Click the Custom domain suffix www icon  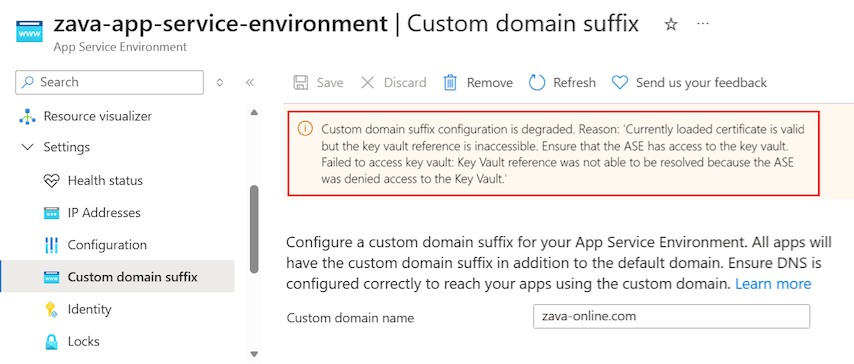(x=51, y=277)
